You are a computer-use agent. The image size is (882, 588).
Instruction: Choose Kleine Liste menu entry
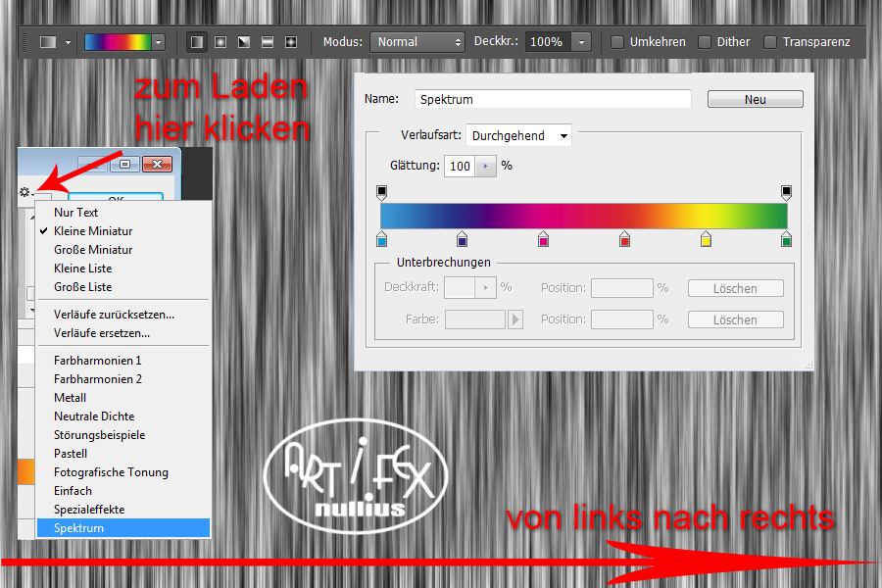(x=123, y=268)
